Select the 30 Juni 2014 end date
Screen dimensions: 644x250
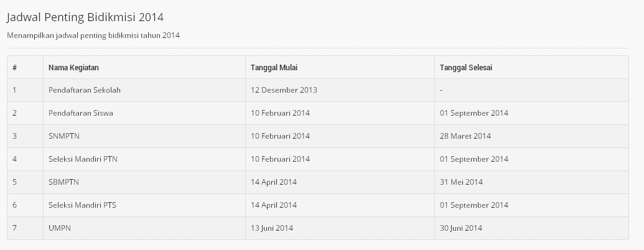[461, 228]
